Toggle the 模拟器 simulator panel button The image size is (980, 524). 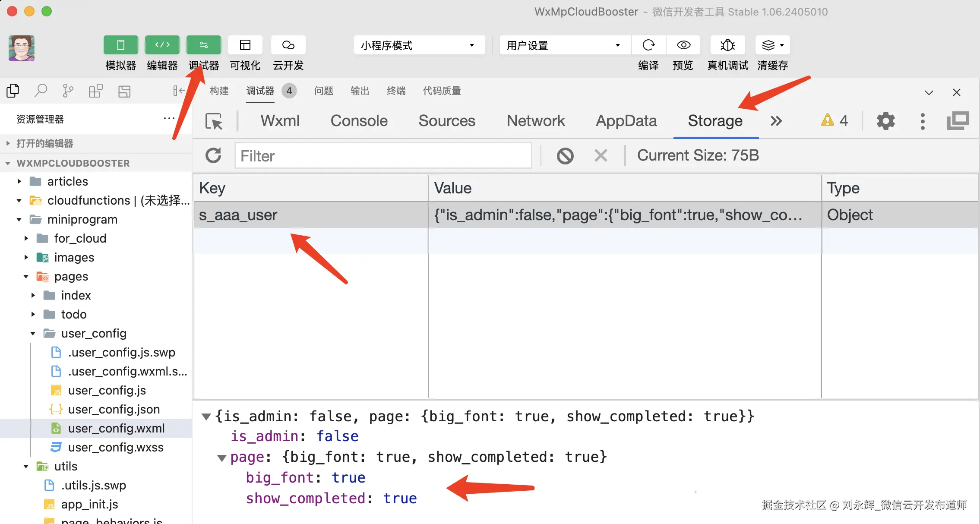[x=120, y=45]
